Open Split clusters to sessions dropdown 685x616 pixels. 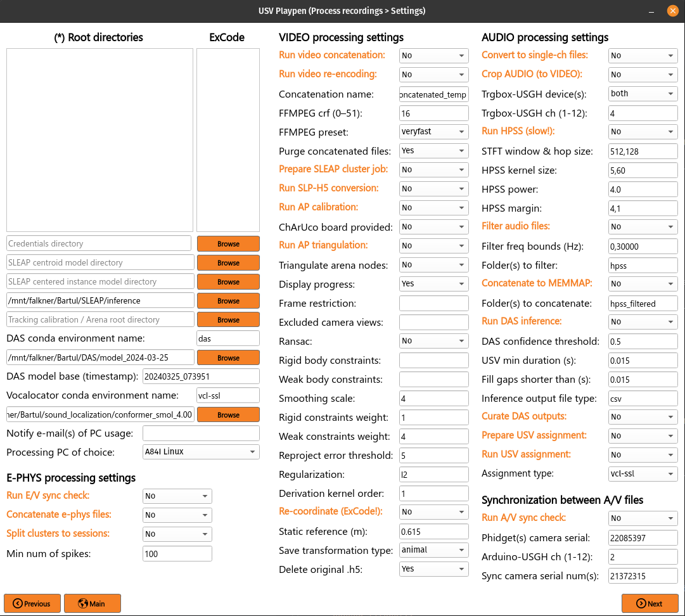[x=177, y=534]
